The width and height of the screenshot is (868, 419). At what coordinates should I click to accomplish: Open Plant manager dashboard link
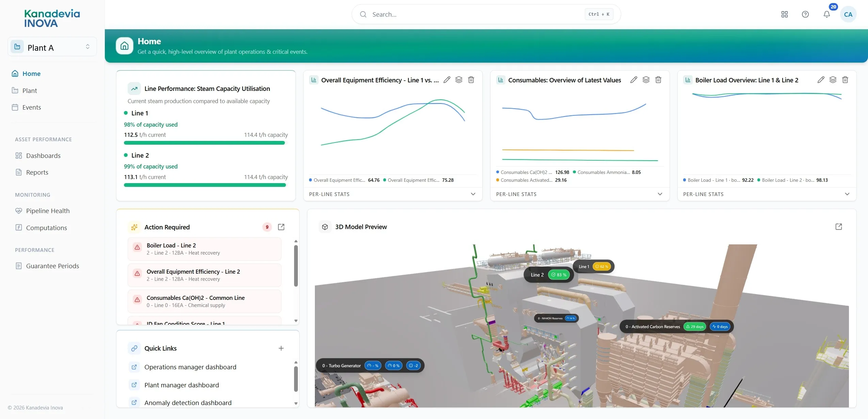pyautogui.click(x=181, y=385)
